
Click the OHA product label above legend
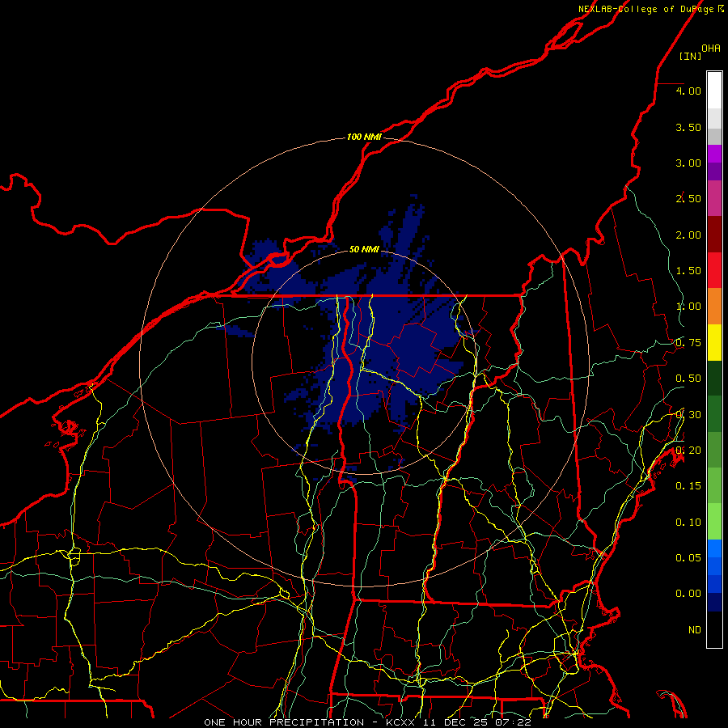tap(711, 49)
